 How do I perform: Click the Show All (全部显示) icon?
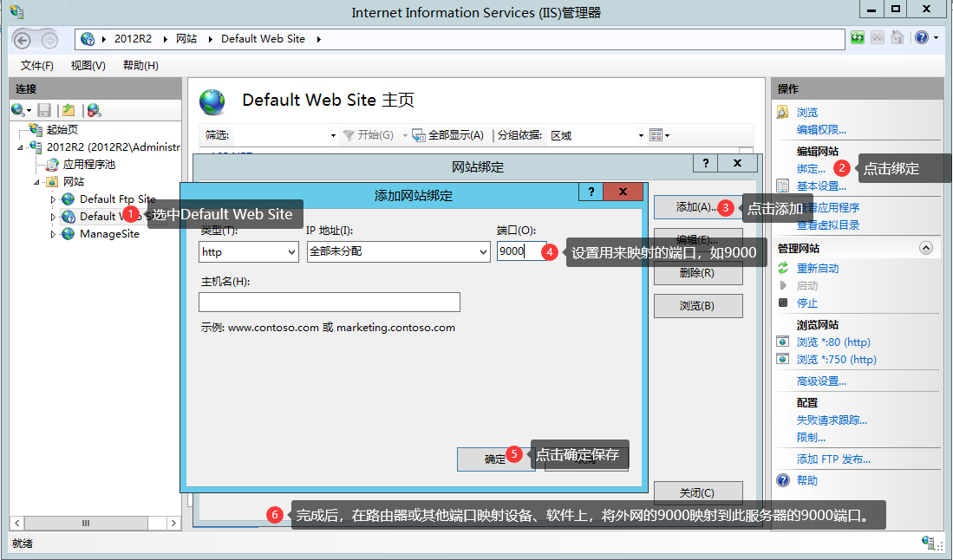tap(419, 135)
